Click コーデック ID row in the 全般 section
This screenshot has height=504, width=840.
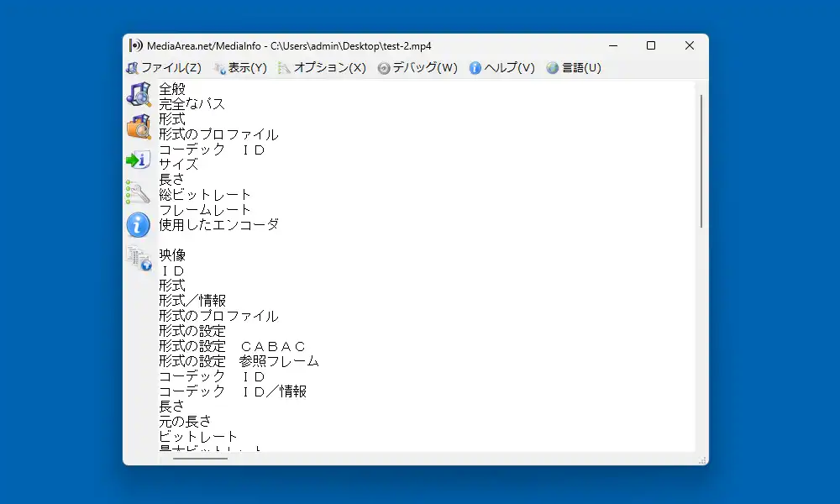213,150
